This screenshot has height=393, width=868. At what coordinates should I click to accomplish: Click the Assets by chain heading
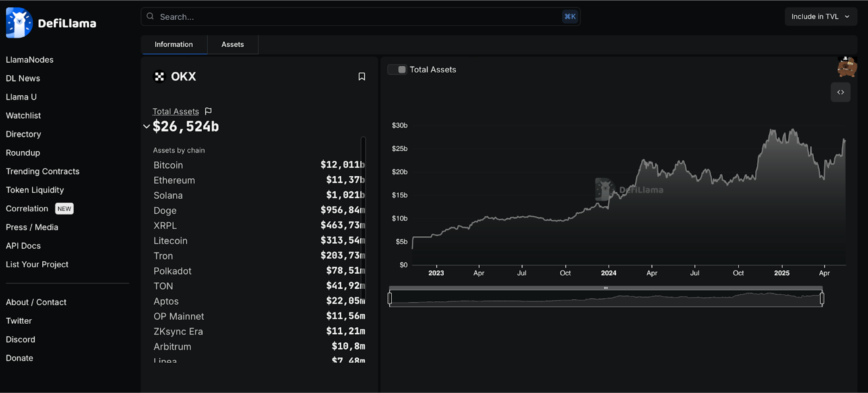click(179, 150)
